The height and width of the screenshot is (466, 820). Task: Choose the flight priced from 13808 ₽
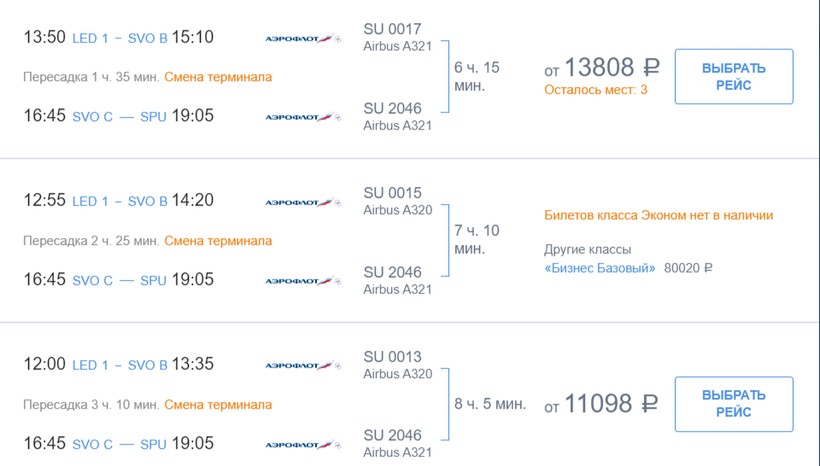click(733, 76)
